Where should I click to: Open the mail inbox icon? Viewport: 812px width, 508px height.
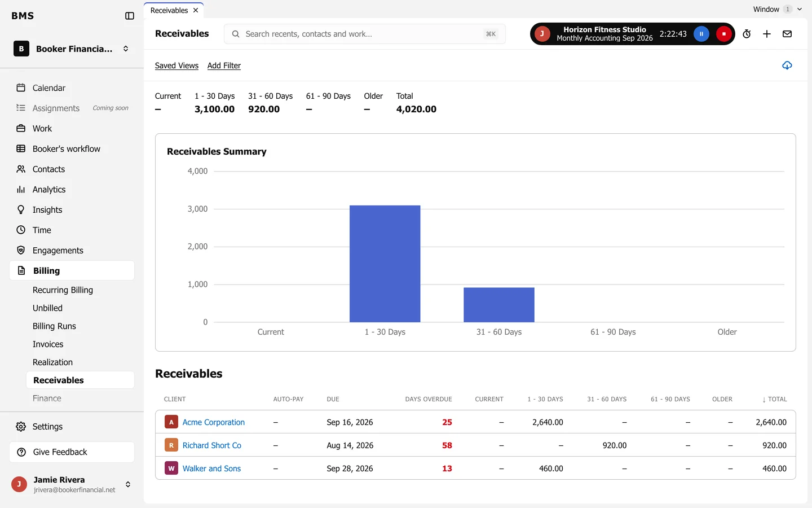pos(787,34)
